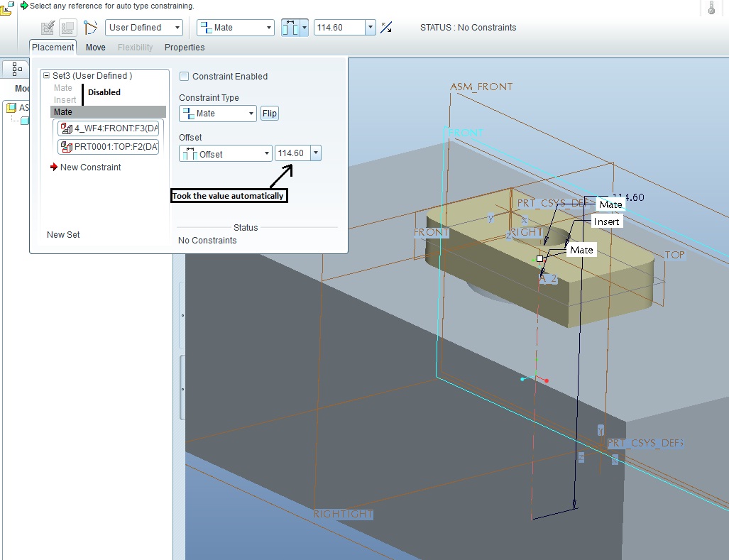Screen dimensions: 729x560
Task: Open the Properties tab
Action: click(185, 48)
